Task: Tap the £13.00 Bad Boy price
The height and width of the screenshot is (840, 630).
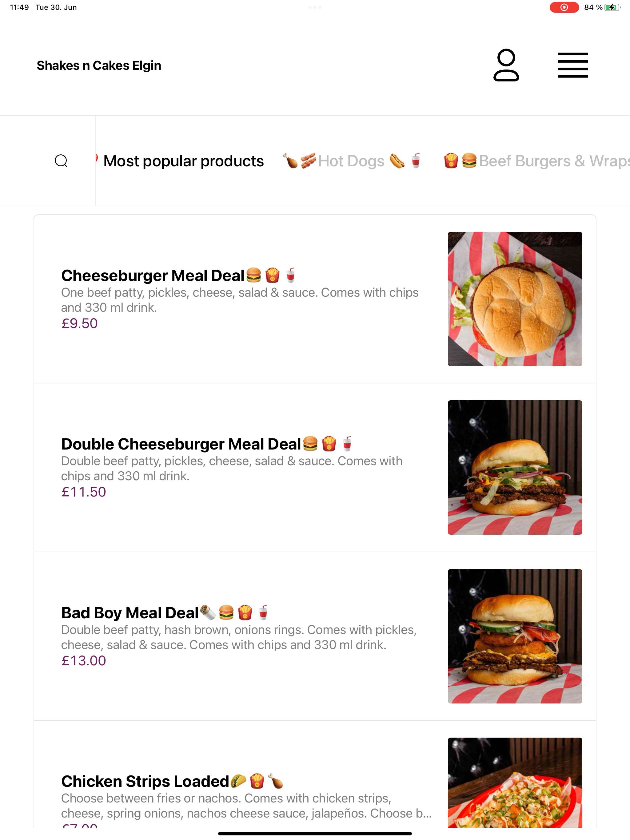Action: [x=84, y=660]
